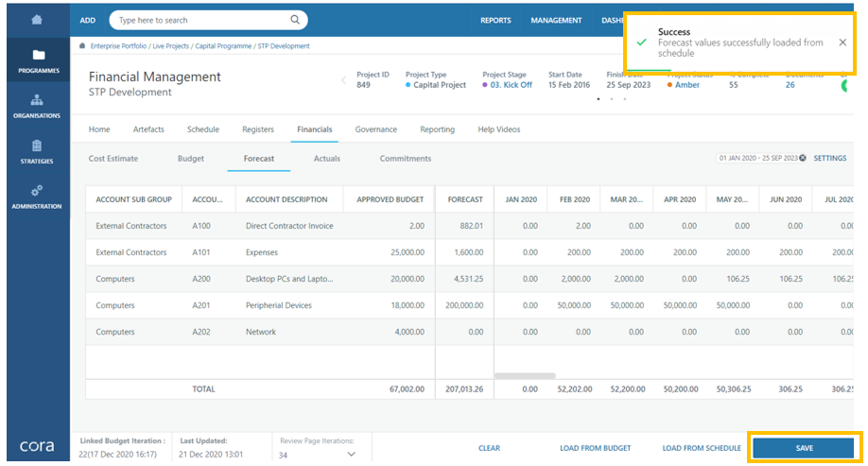Open SETTINGS link

coord(830,158)
